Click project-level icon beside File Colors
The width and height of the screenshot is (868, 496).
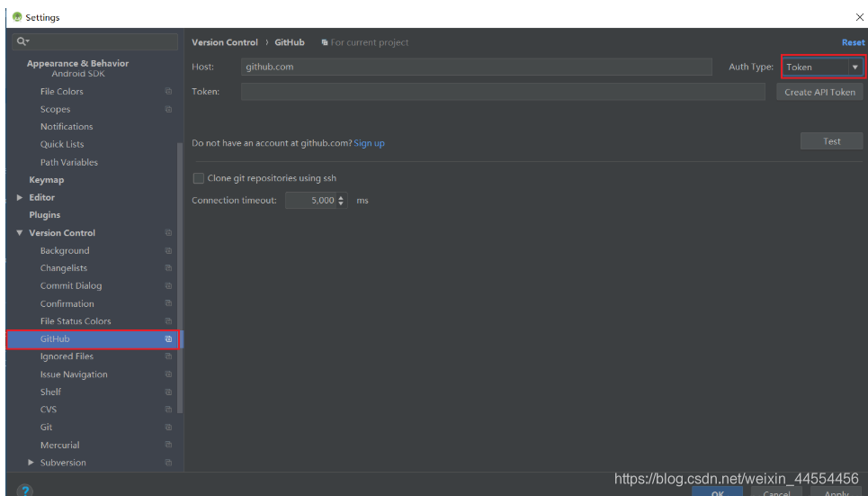pos(168,92)
